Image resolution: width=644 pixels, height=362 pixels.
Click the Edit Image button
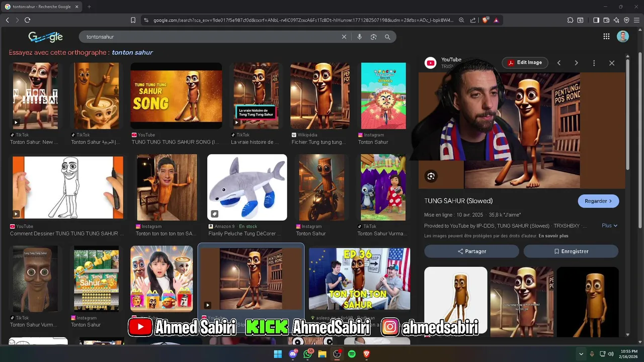(x=525, y=62)
